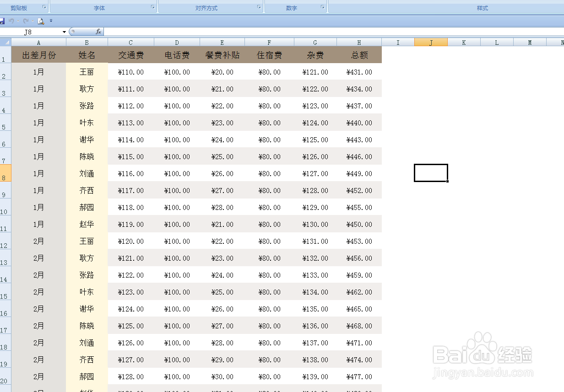Select column E header

click(x=222, y=43)
